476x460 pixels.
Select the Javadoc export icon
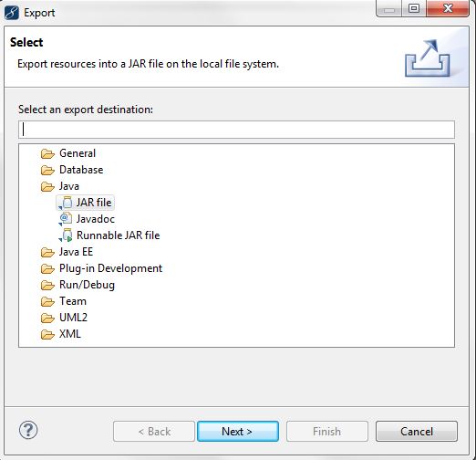tap(66, 219)
